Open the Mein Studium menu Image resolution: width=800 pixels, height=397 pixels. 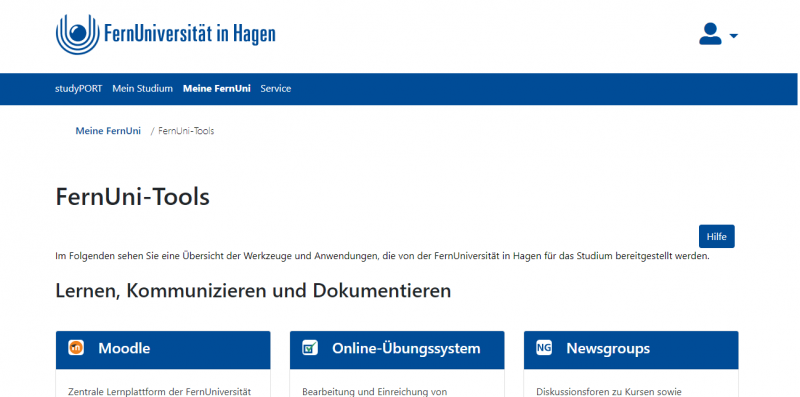tap(142, 89)
